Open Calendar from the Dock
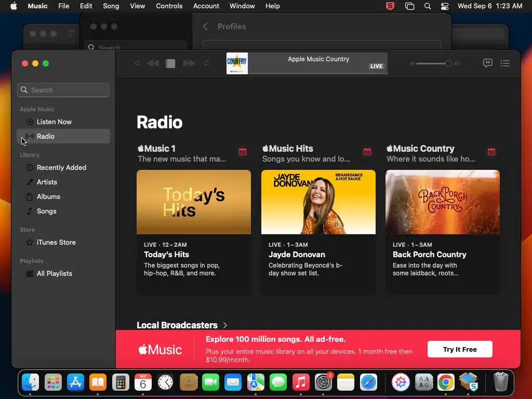The height and width of the screenshot is (399, 532). click(143, 382)
